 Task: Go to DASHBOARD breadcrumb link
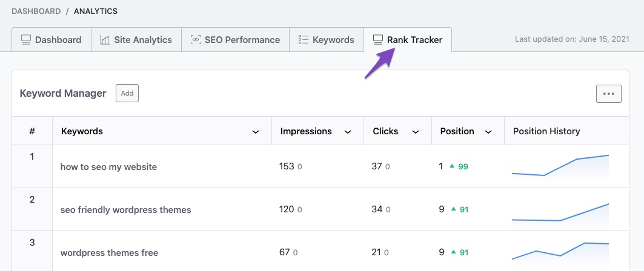click(x=36, y=11)
